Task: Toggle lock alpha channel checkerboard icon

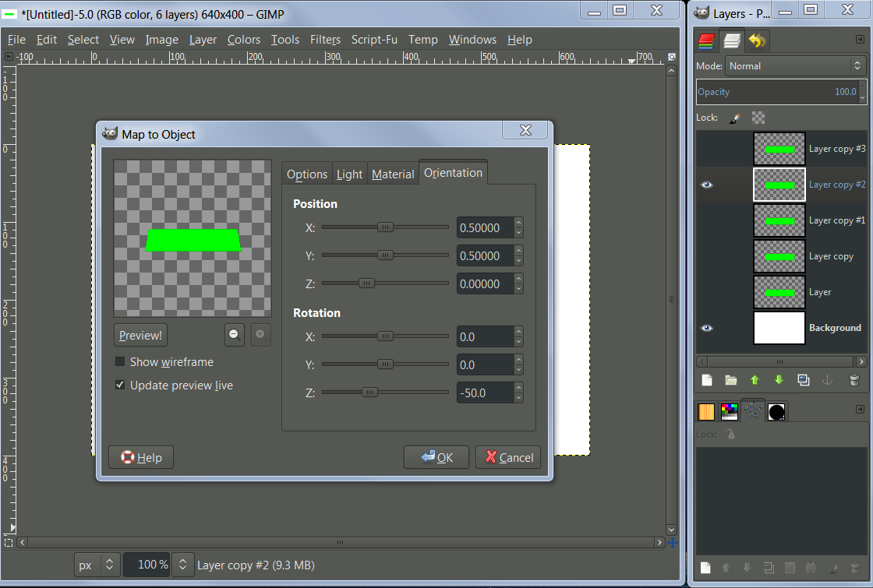Action: (758, 118)
